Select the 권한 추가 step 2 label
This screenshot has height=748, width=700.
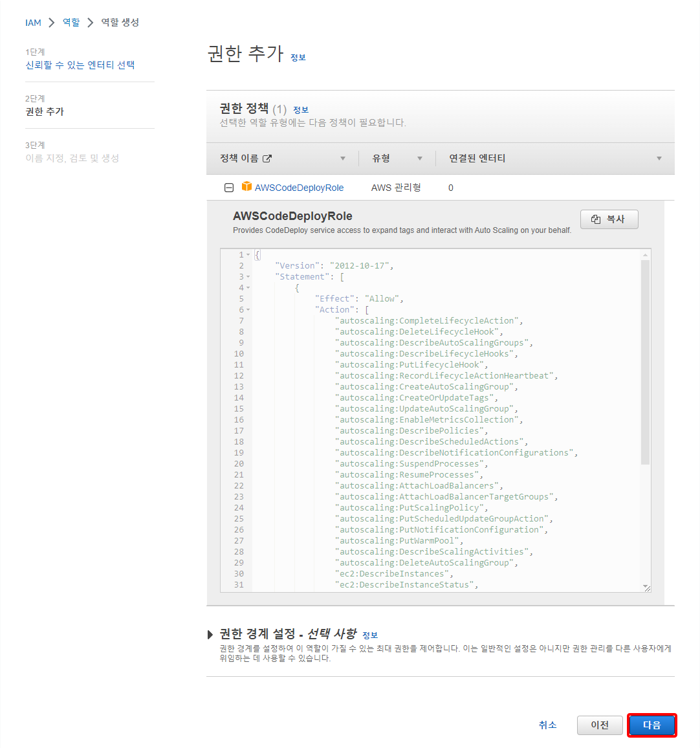pos(45,112)
